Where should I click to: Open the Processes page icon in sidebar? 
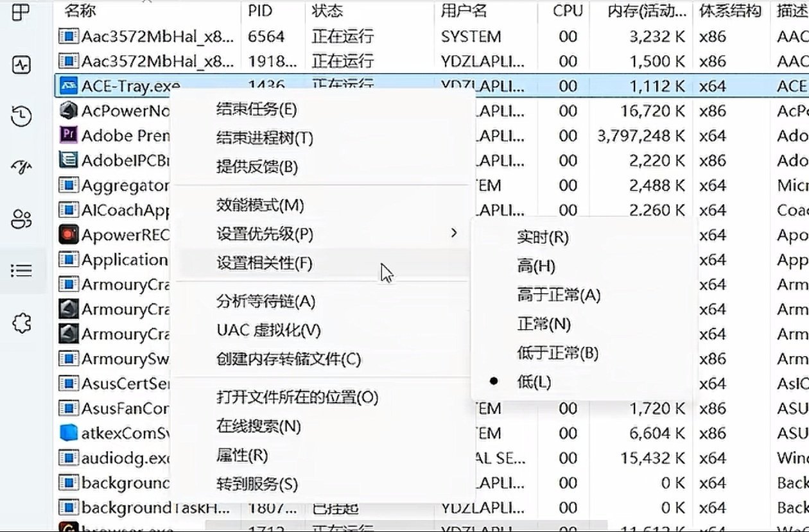click(x=22, y=11)
